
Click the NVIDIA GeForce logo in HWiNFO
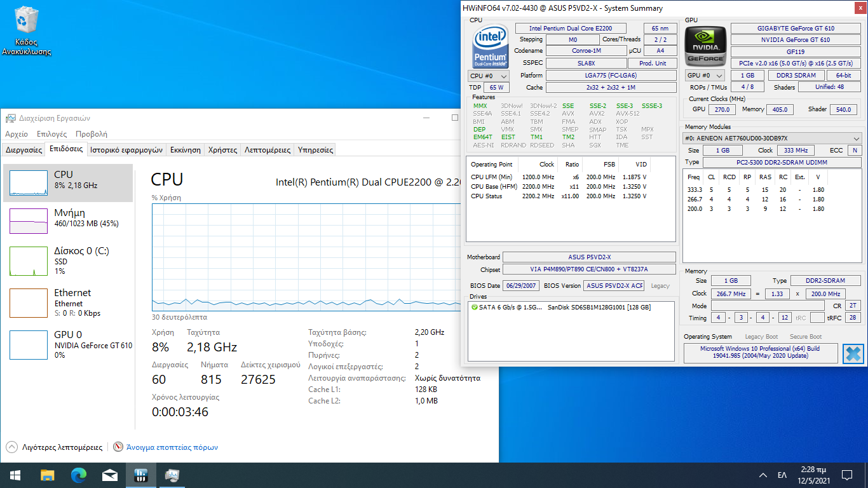coord(705,46)
